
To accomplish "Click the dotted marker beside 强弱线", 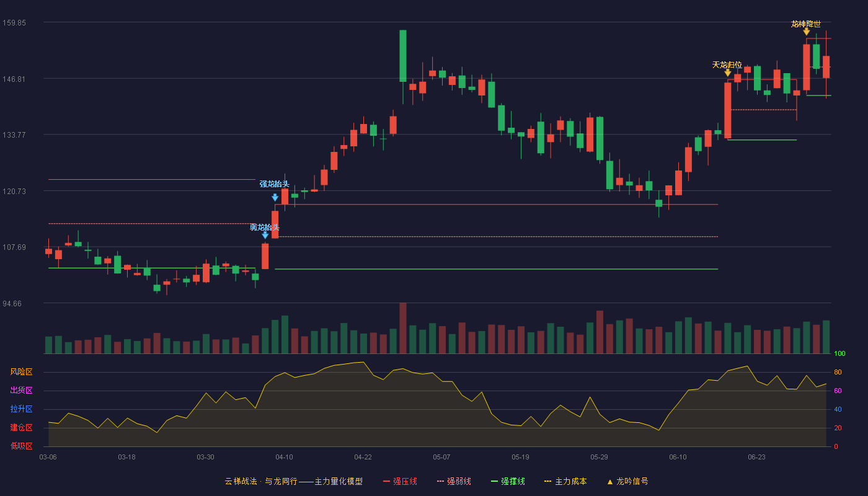I will 440,481.
